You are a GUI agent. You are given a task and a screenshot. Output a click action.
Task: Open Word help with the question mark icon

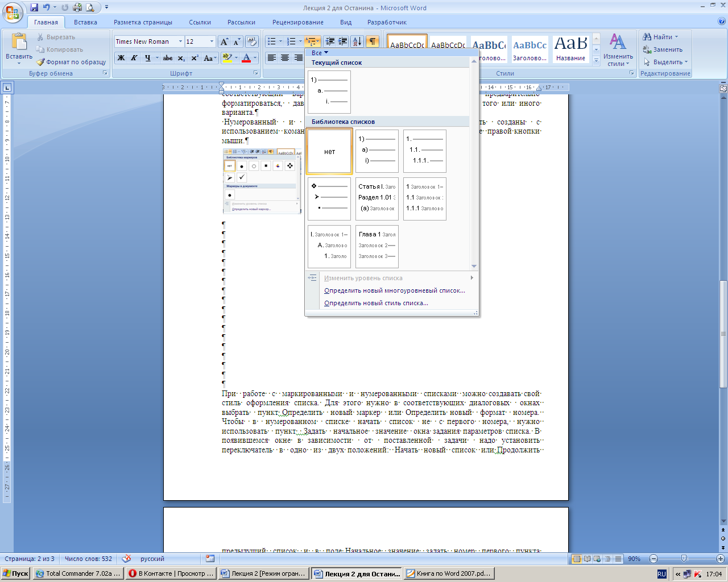(722, 22)
